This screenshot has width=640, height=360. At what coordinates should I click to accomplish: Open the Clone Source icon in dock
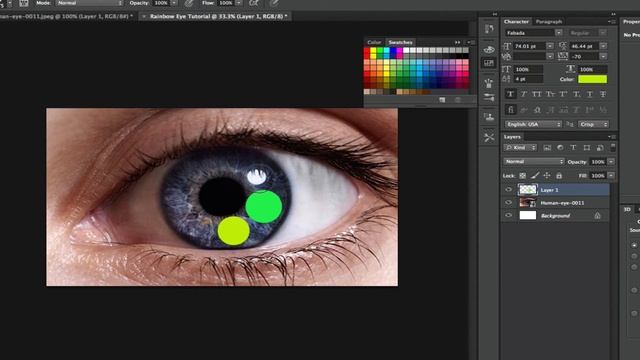489,117
